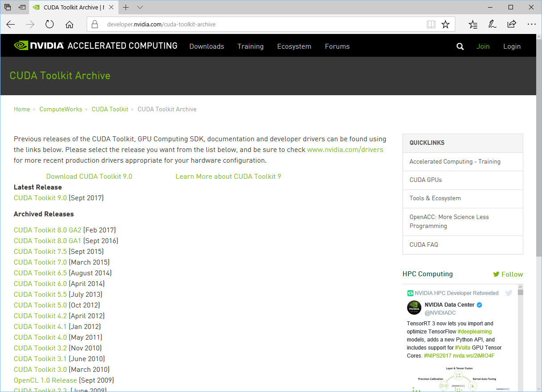Click the NVIDIA logo
The width and height of the screenshot is (542, 392).
click(39, 46)
